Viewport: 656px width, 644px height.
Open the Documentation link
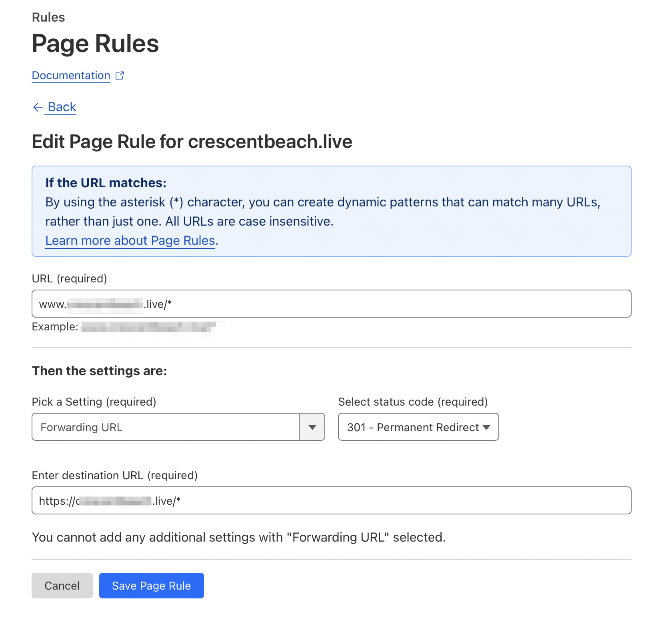point(71,76)
